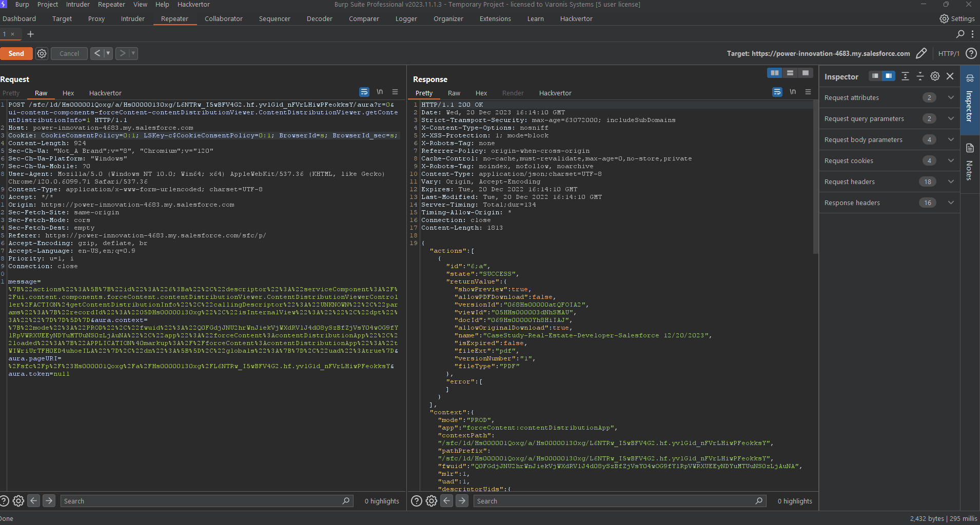Select response Render view tab
Image resolution: width=980 pixels, height=525 pixels.
click(x=513, y=93)
